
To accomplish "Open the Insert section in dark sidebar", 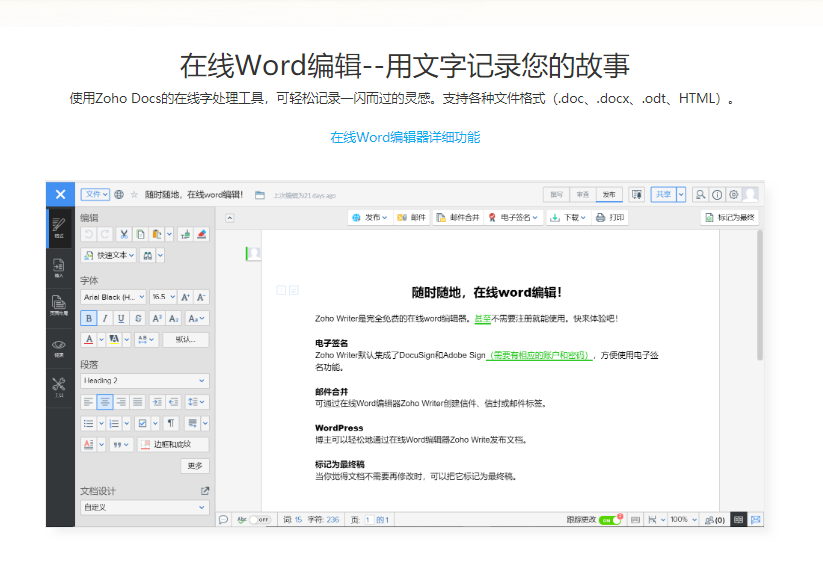I will [59, 268].
